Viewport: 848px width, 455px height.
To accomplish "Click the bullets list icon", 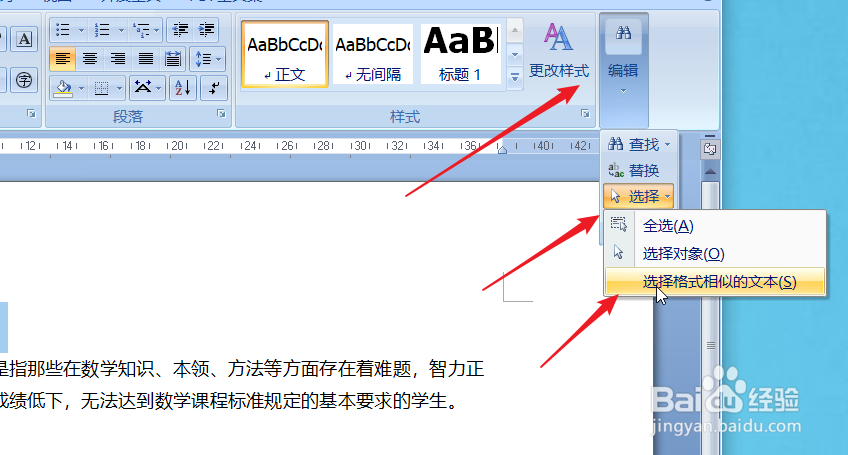I will [x=63, y=30].
